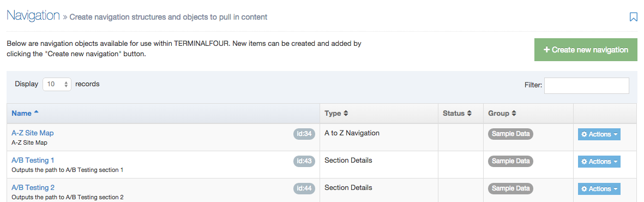The width and height of the screenshot is (644, 202).
Task: Open the Display records count dropdown
Action: coord(57,84)
